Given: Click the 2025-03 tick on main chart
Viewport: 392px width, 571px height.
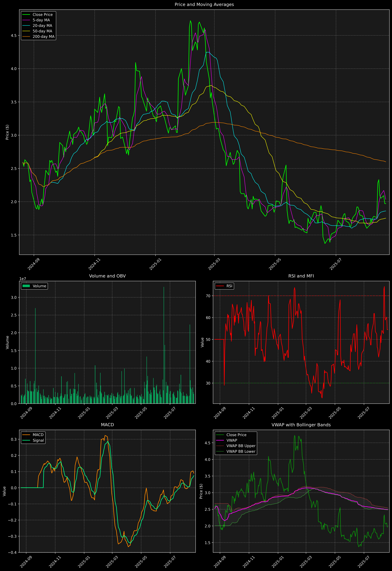Looking at the screenshot, I should click(214, 264).
